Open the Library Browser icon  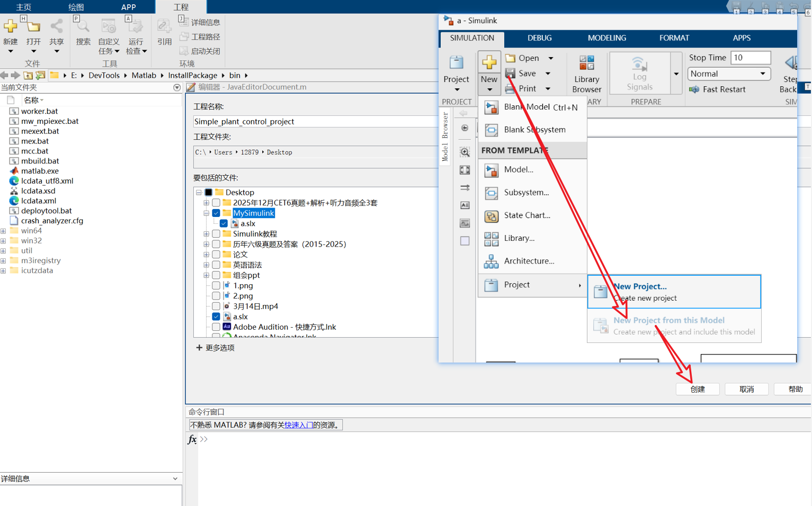tap(586, 63)
